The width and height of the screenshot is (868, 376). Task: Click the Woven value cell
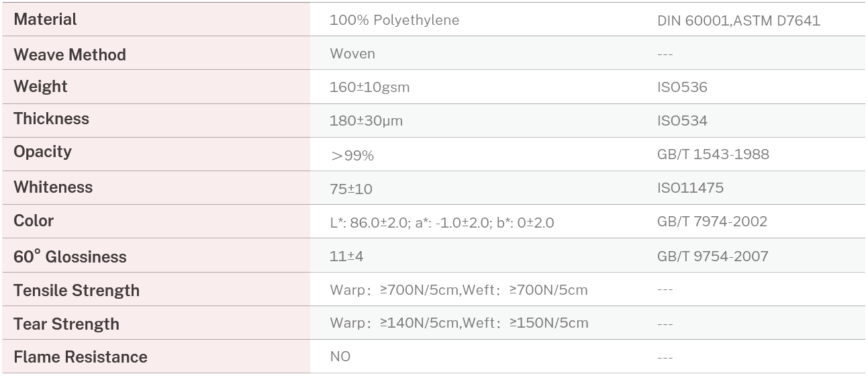click(x=352, y=54)
